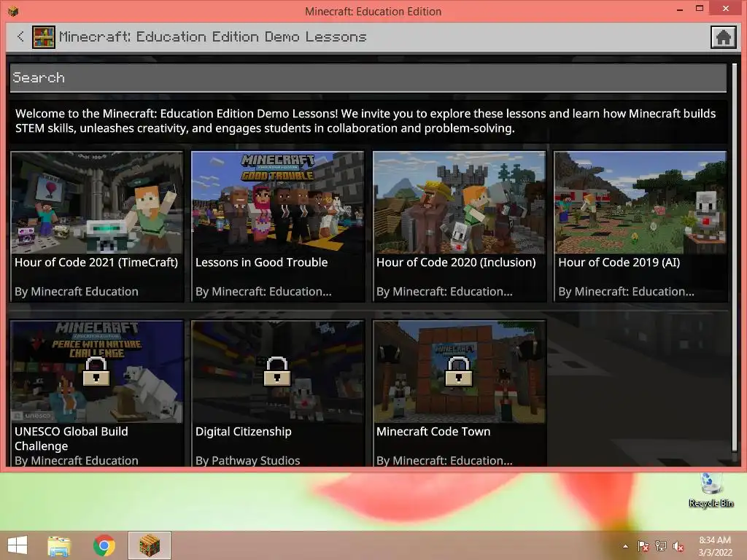Click the Search lessons field

(x=368, y=77)
